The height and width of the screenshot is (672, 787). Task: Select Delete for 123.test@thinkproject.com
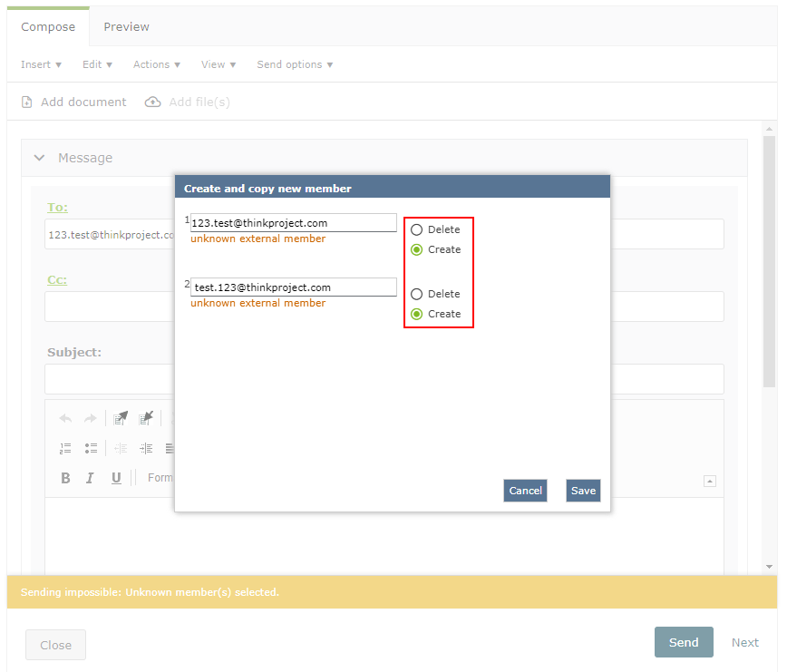tap(417, 230)
